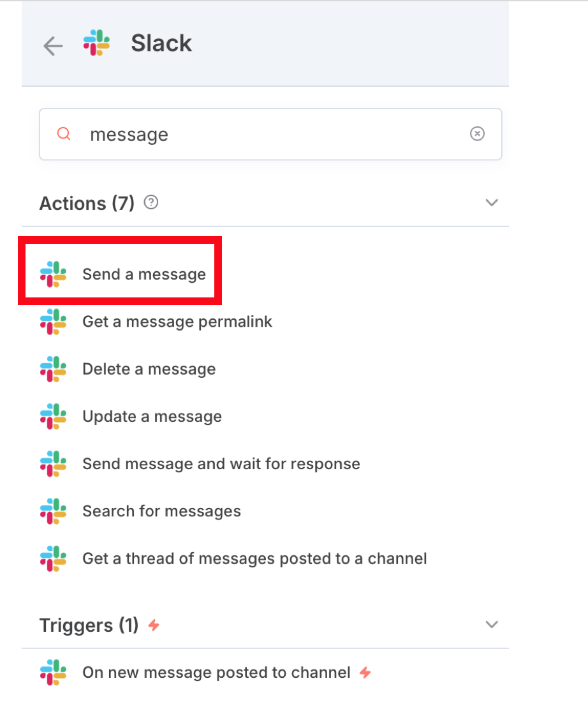Go back using the left arrow
The height and width of the screenshot is (711, 588).
(53, 46)
